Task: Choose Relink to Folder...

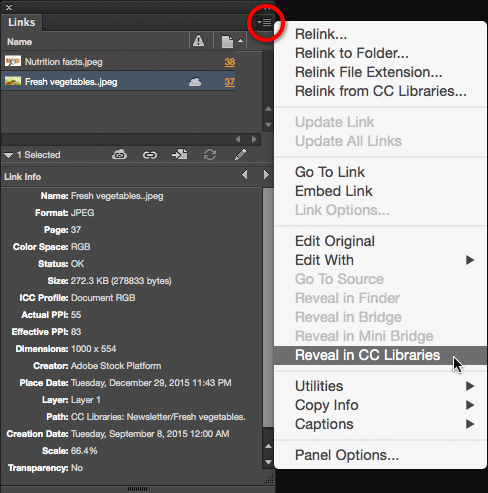Action: click(380, 53)
